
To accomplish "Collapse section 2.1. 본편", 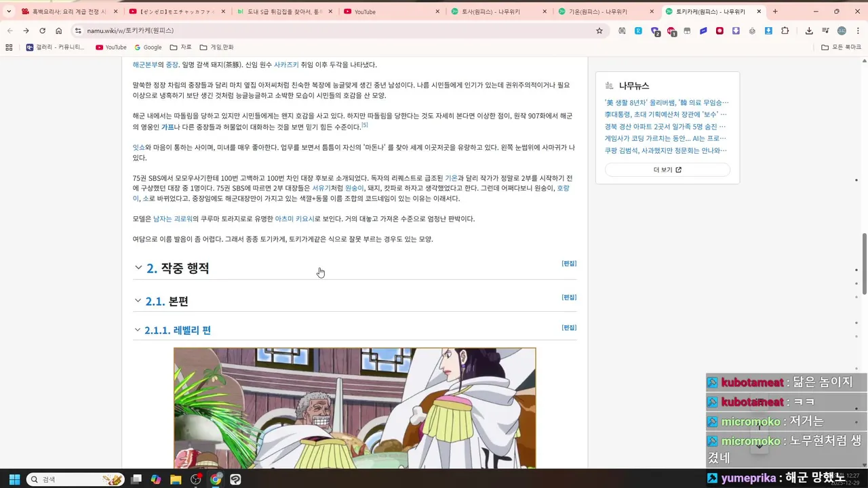I will point(138,300).
